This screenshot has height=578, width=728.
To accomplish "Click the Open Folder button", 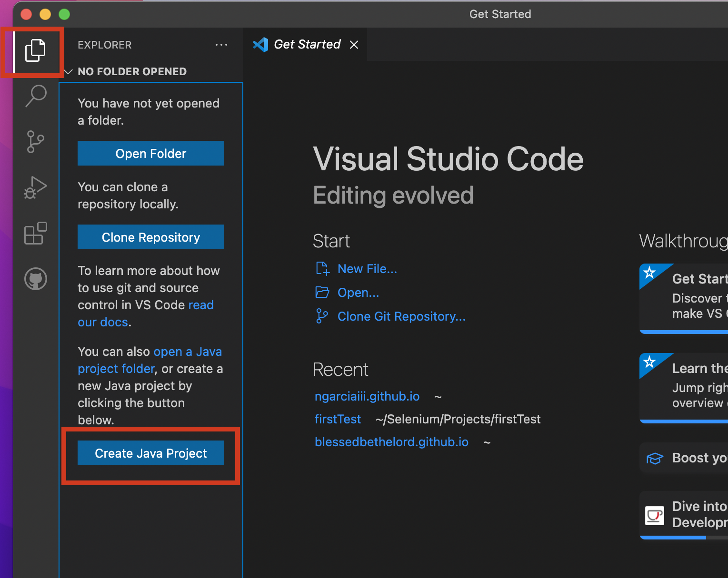I will (150, 153).
